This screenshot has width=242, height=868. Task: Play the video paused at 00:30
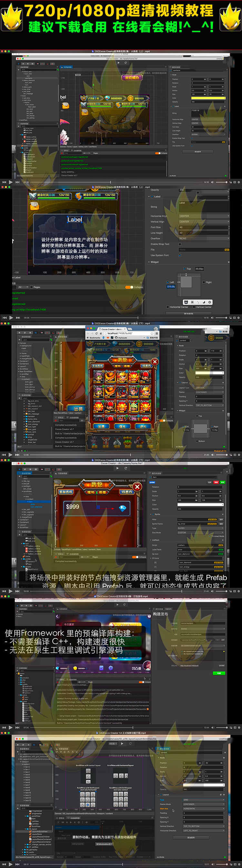[x=11, y=182]
